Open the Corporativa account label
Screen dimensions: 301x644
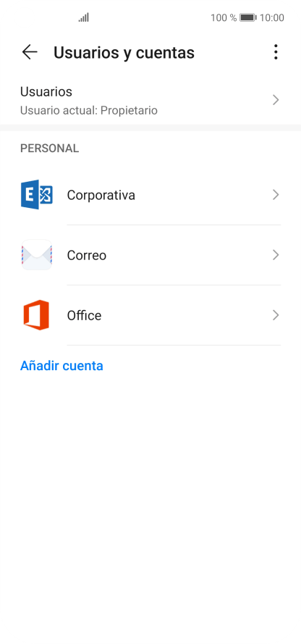(x=101, y=195)
